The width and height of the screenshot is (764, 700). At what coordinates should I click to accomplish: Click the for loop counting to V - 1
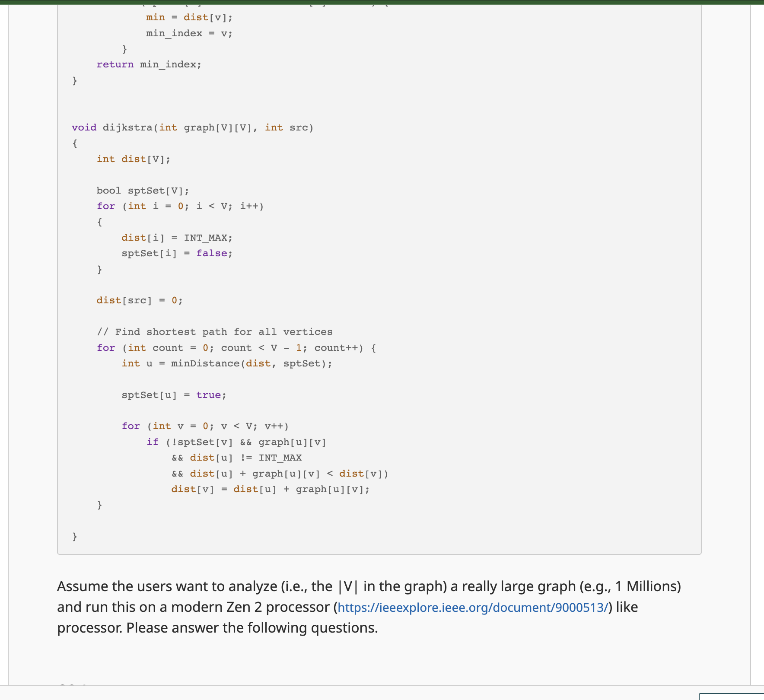click(236, 347)
